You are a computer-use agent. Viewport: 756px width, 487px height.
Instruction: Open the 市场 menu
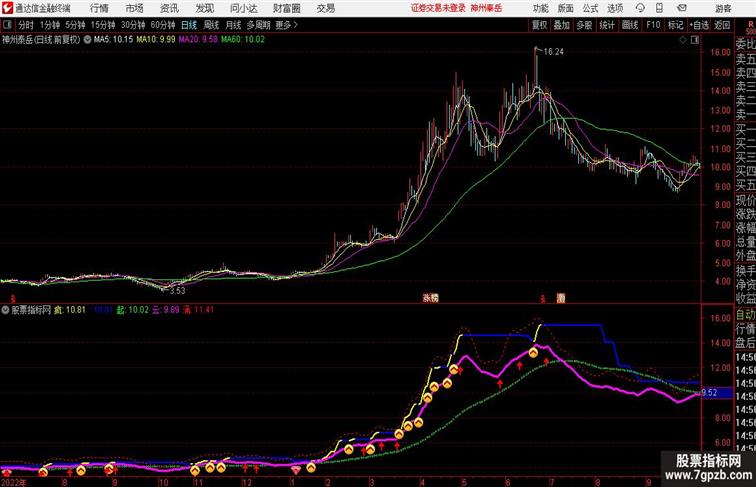tap(135, 8)
